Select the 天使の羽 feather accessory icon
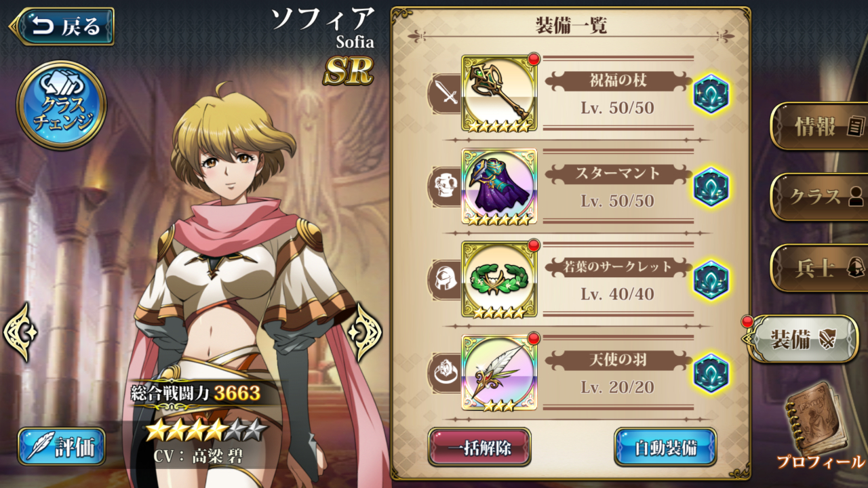Viewport: 868px width, 488px height. pos(499,373)
